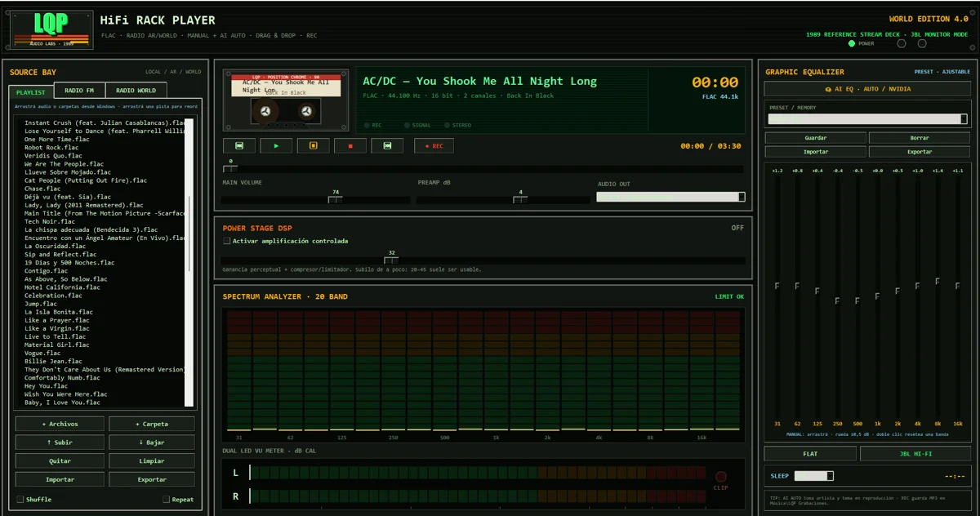The image size is (980, 516).
Task: Tick 'Activar amplificación controlada' checkbox
Action: [x=227, y=241]
